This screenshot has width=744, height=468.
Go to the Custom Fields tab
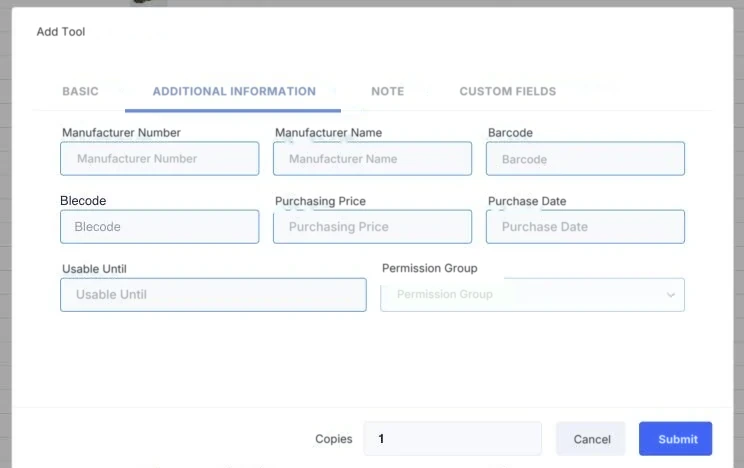pyautogui.click(x=508, y=91)
